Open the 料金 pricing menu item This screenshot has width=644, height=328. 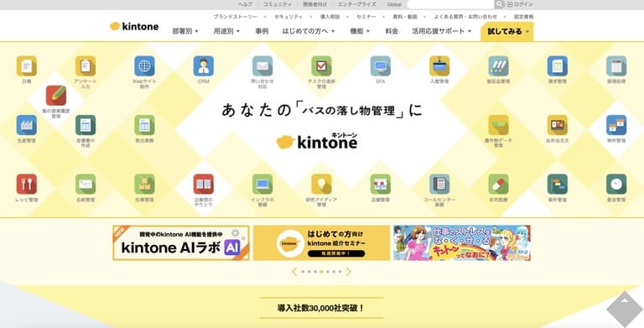[392, 31]
